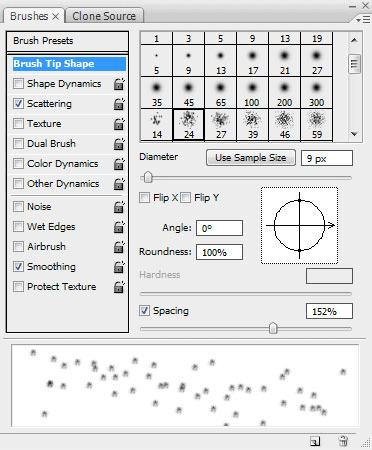Toggle the lock icon beside Noise
372x450 pixels.
click(119, 207)
